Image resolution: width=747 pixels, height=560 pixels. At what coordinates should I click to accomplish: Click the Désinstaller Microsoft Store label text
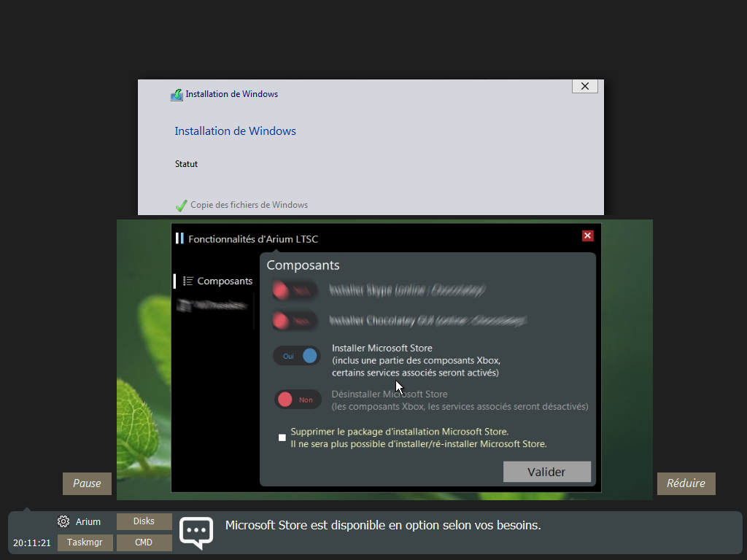460,400
